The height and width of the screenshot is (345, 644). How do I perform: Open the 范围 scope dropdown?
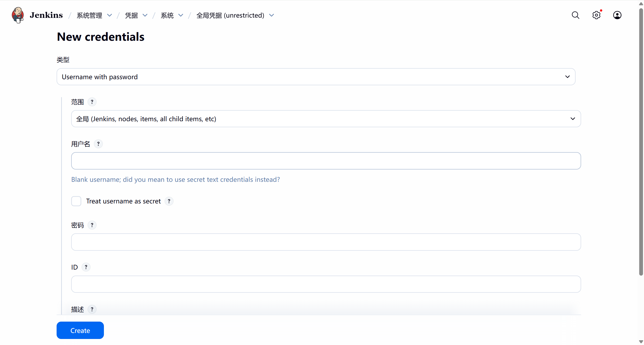(x=326, y=119)
